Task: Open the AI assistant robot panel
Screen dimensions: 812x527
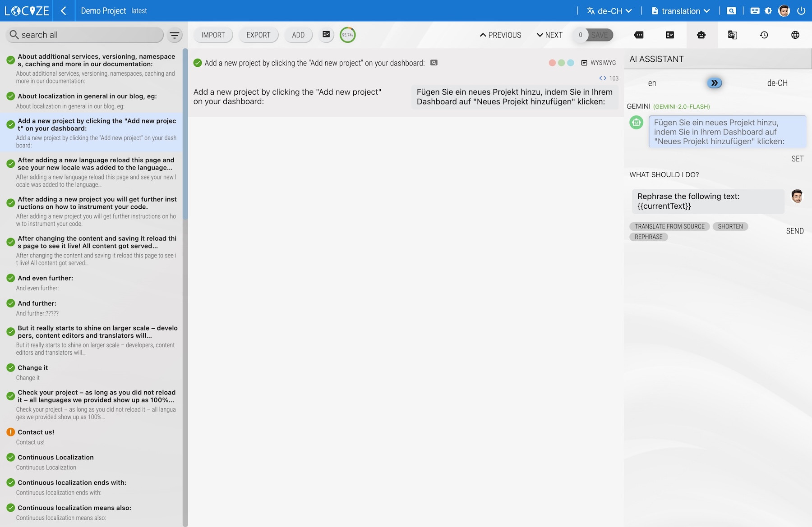Action: pos(701,35)
